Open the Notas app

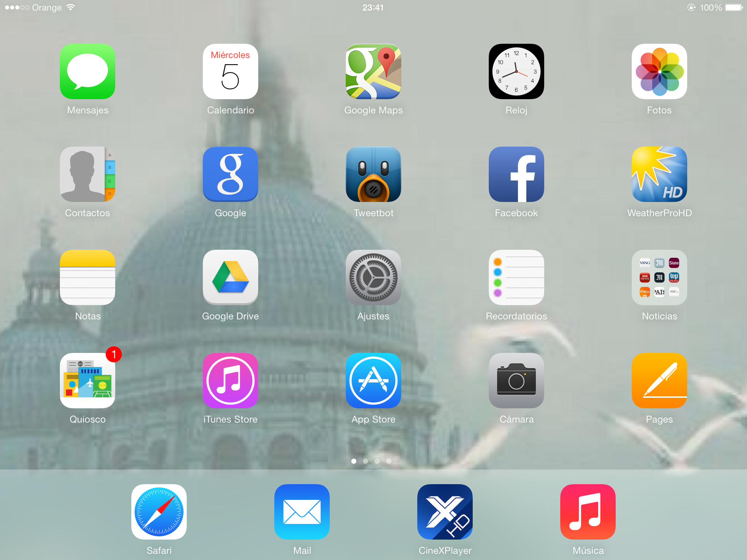pos(88,277)
